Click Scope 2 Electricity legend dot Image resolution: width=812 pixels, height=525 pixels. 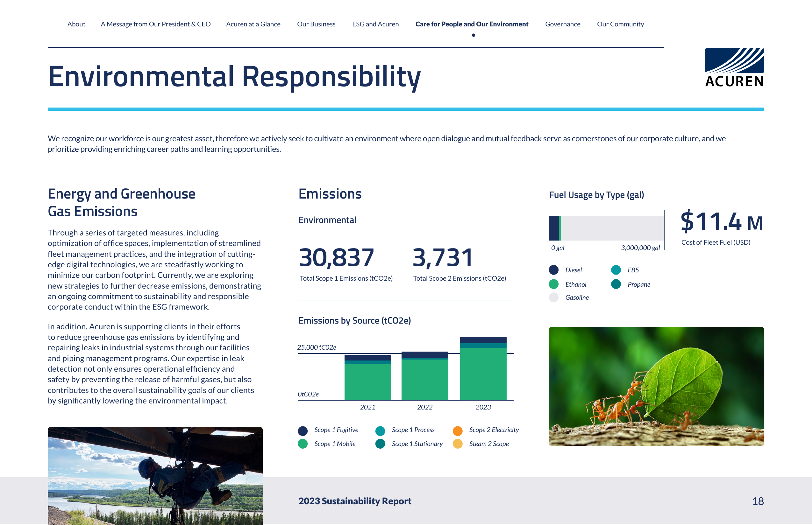[458, 431]
